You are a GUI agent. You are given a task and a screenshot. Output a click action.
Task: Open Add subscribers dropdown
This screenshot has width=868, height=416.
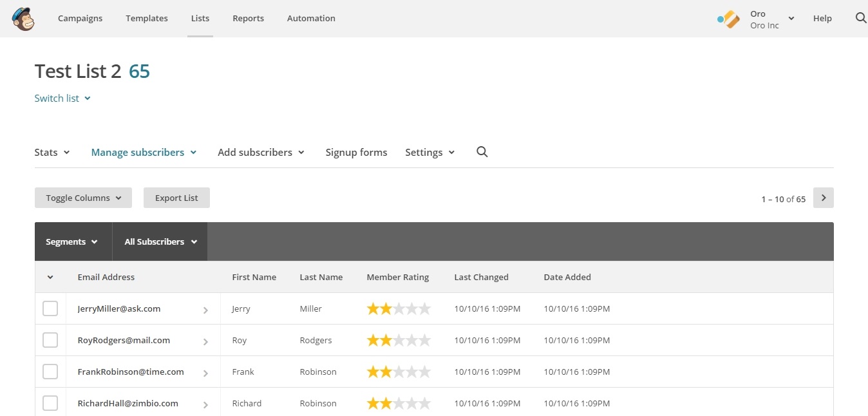pyautogui.click(x=261, y=152)
